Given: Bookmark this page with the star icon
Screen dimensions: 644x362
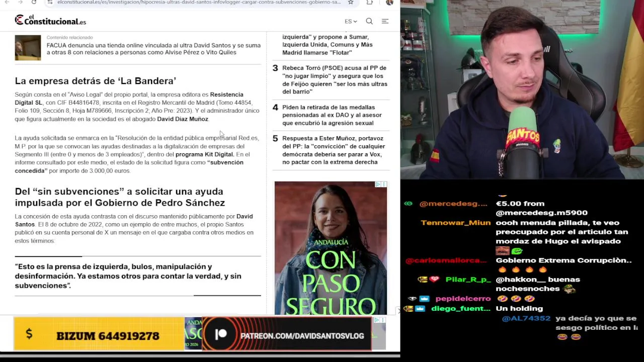Looking at the screenshot, I should pyautogui.click(x=351, y=3).
